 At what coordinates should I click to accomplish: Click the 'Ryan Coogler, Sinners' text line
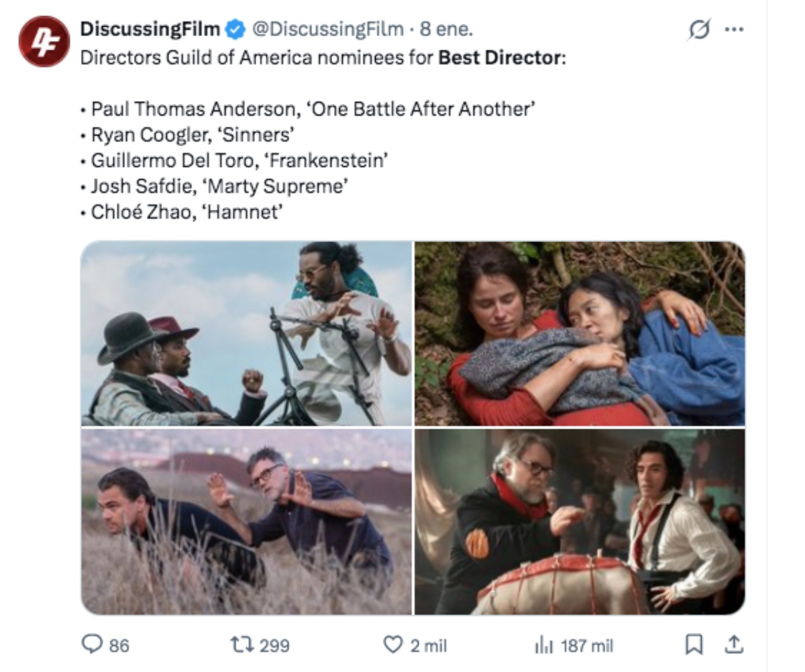click(x=191, y=135)
